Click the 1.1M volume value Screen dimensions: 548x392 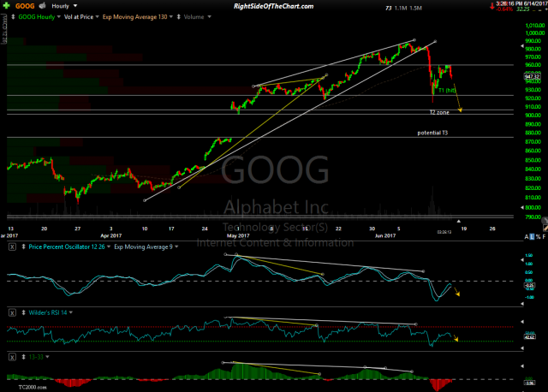point(401,8)
